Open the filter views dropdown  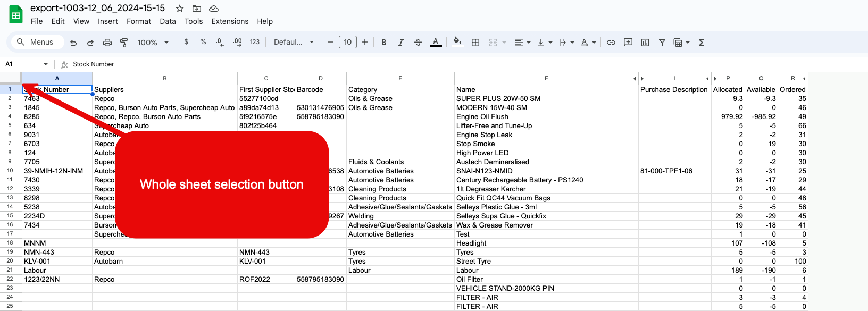(681, 43)
